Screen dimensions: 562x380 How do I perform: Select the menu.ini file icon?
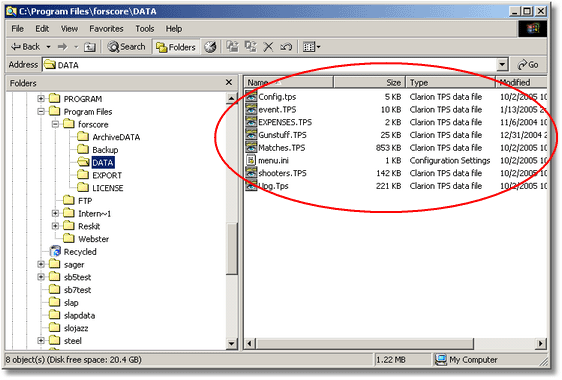(x=251, y=160)
